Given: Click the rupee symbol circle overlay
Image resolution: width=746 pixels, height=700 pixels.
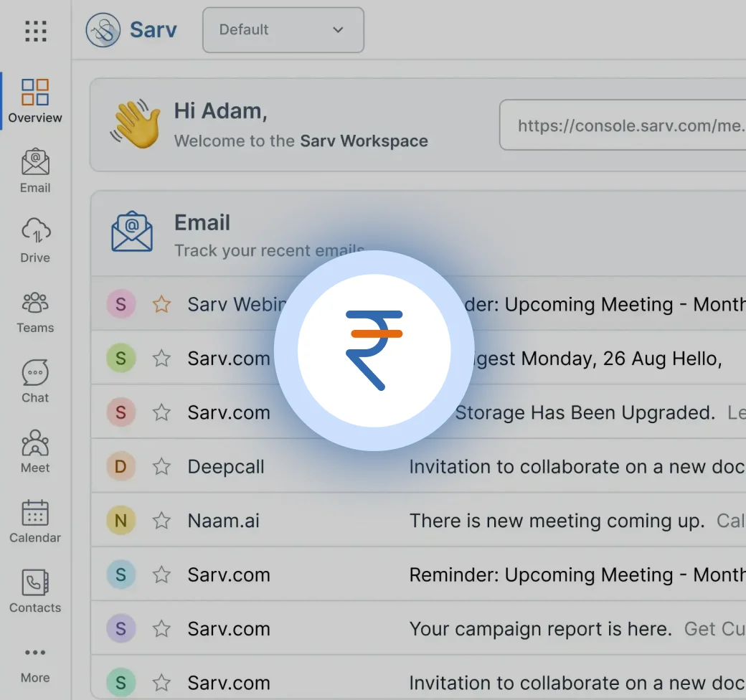Looking at the screenshot, I should [x=374, y=351].
